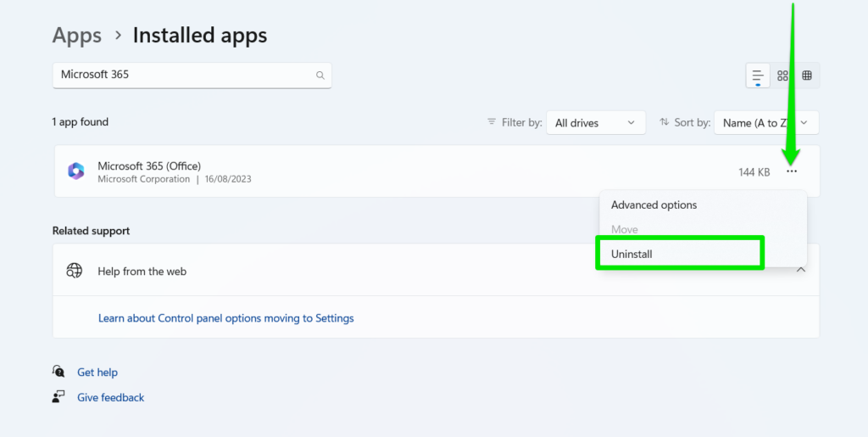This screenshot has width=868, height=437.
Task: Switch to table view layout
Action: click(807, 76)
